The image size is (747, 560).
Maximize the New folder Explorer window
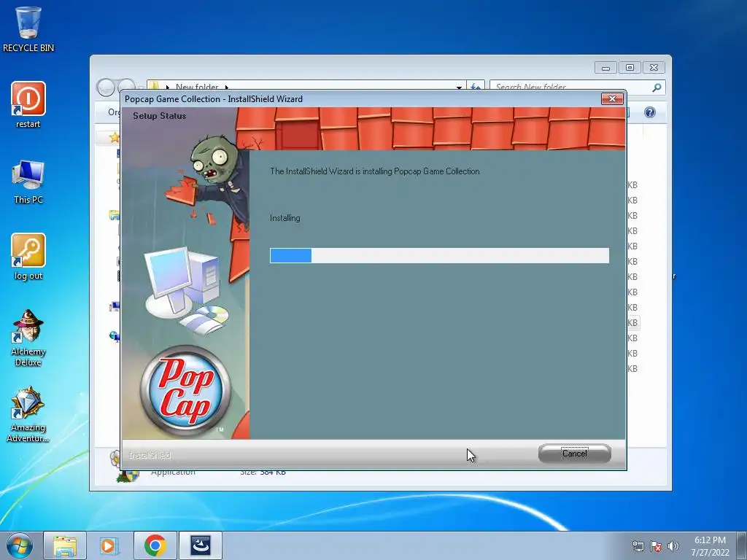(x=630, y=68)
